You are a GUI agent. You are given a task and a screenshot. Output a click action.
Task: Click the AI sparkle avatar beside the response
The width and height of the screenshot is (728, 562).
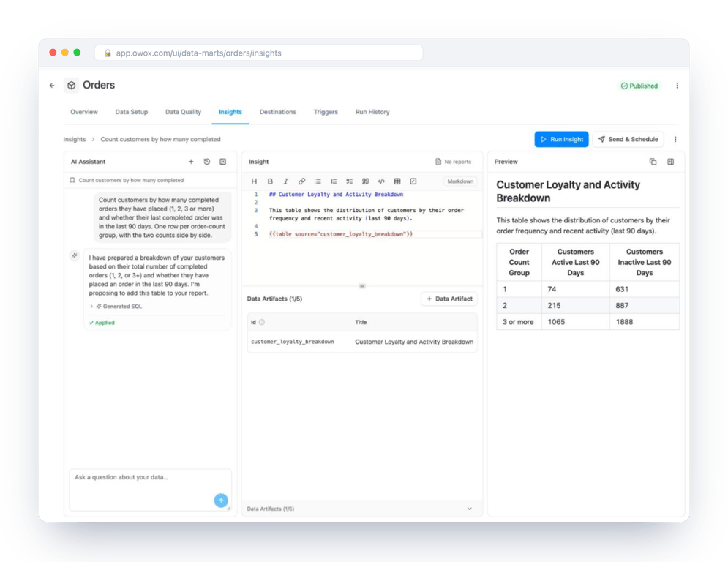pyautogui.click(x=75, y=255)
